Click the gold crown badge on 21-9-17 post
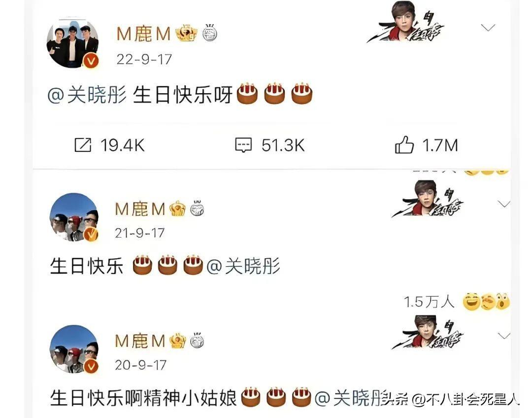532x418 pixels. (177, 209)
